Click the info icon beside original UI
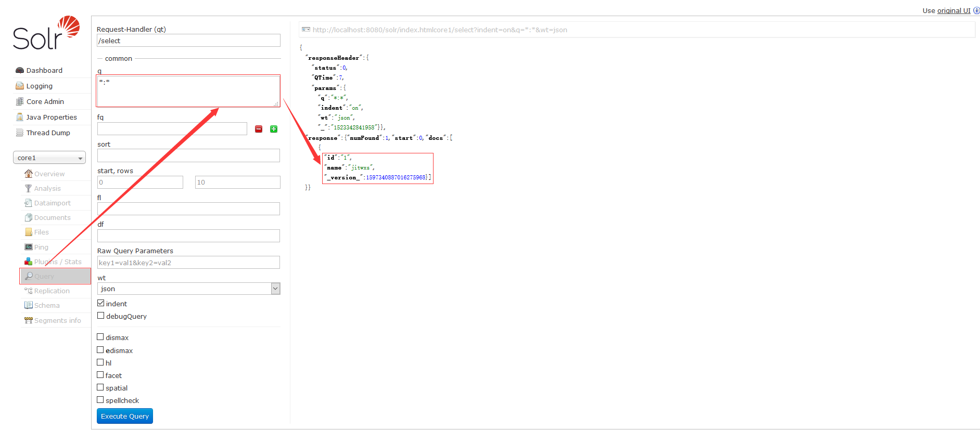Image resolution: width=980 pixels, height=430 pixels. (976, 10)
